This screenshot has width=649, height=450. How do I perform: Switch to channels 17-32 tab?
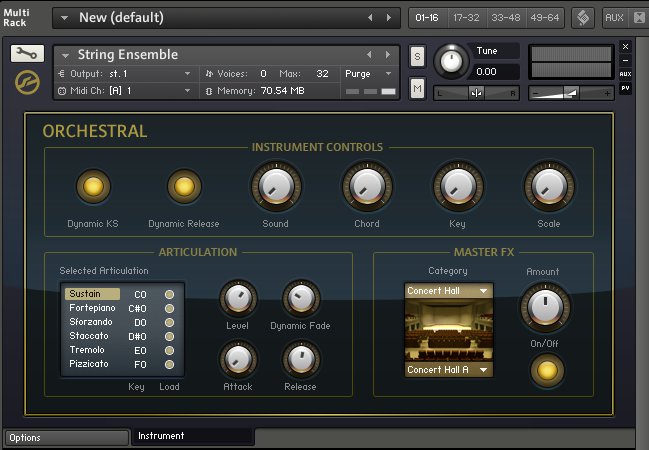pyautogui.click(x=465, y=18)
